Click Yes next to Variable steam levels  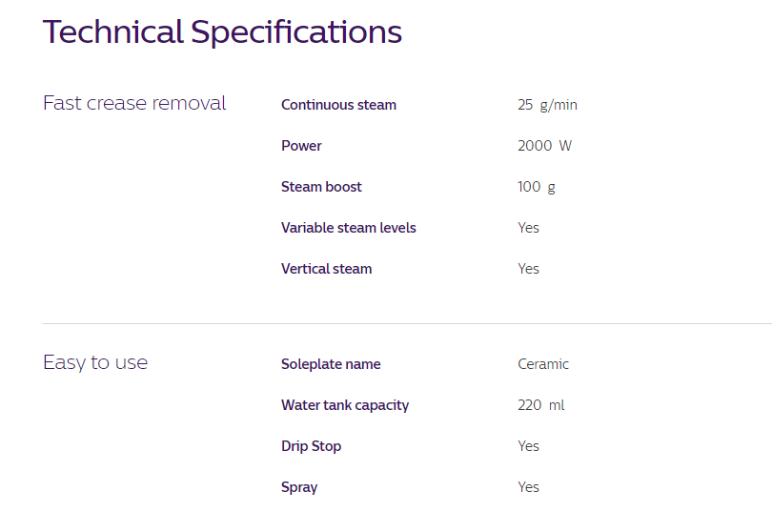tap(528, 228)
